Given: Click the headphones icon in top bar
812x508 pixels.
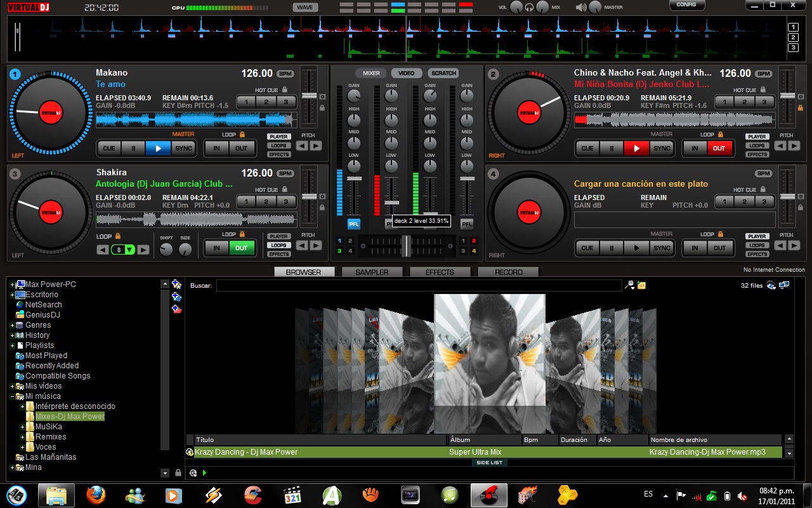Looking at the screenshot, I should tap(530, 7).
